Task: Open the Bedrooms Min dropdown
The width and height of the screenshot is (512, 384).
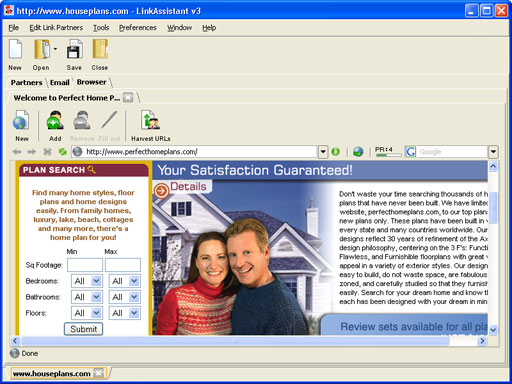Action: coord(87,281)
